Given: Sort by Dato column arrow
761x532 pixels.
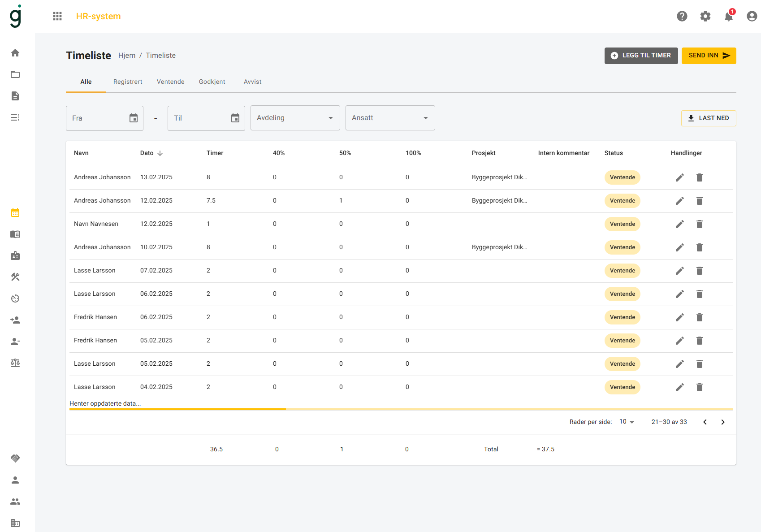Looking at the screenshot, I should [160, 153].
